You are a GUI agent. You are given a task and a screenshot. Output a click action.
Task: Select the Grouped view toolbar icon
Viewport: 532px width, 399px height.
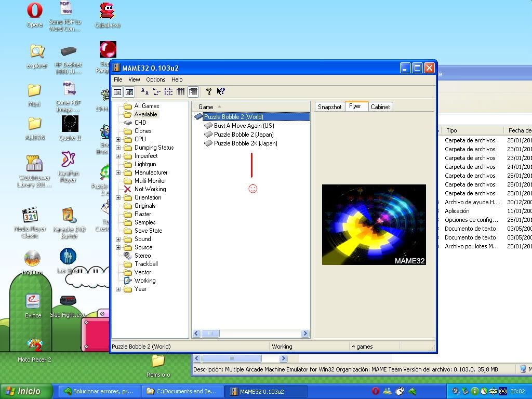coord(193,91)
